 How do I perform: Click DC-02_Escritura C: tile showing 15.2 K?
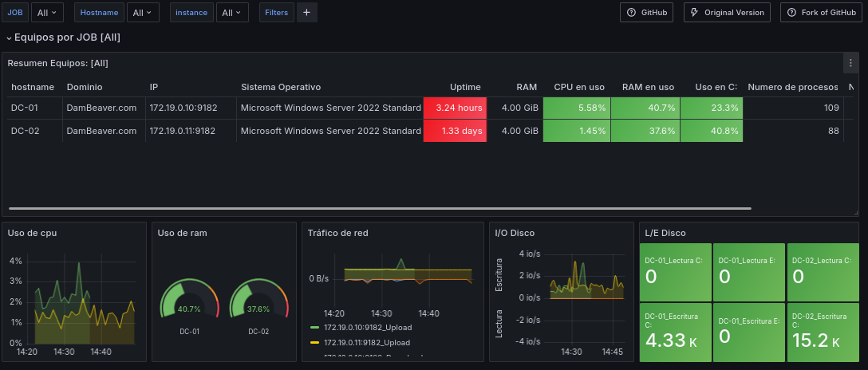(823, 332)
